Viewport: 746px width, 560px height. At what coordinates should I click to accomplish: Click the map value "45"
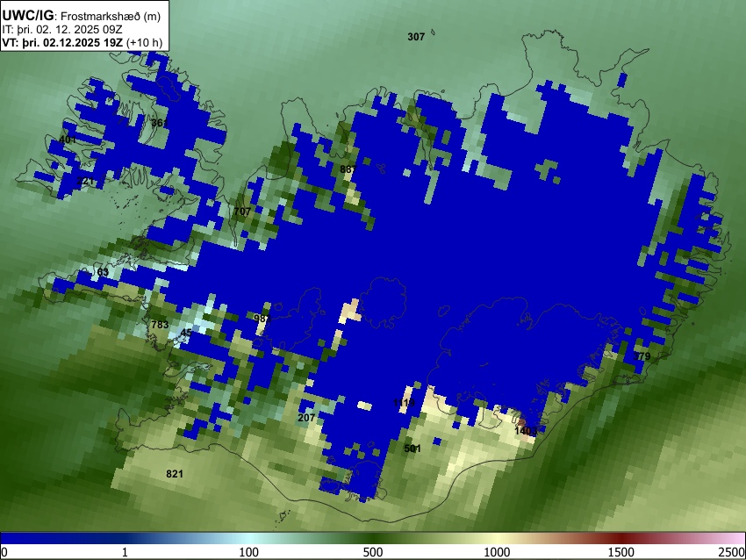(186, 333)
